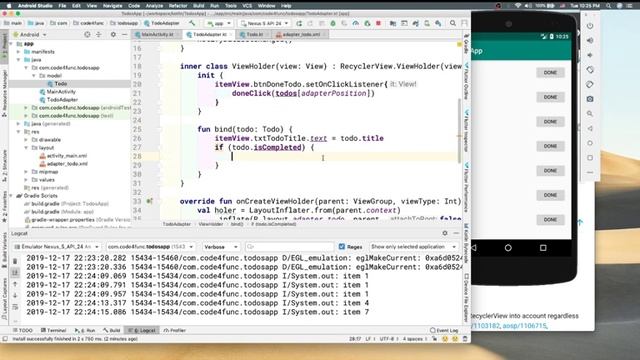Click the green Run app button
This screenshot has width=640, height=360.
tap(299, 24)
